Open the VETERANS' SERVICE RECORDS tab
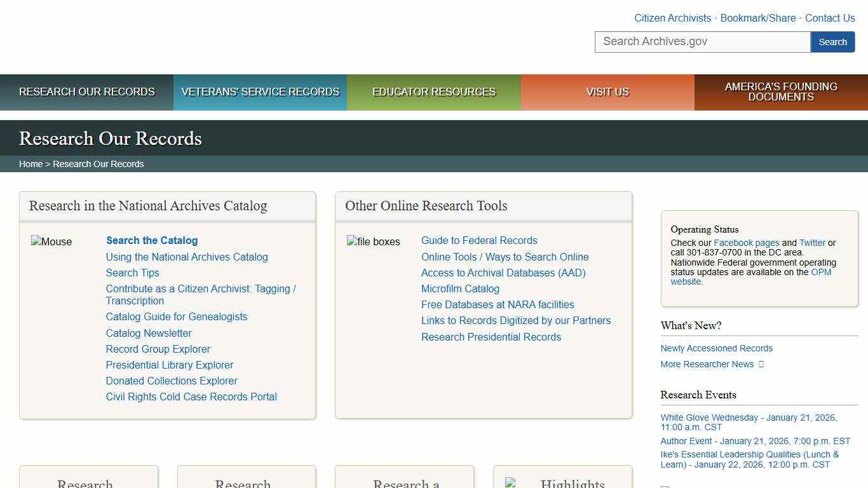Image resolution: width=868 pixels, height=488 pixels. [x=260, y=91]
